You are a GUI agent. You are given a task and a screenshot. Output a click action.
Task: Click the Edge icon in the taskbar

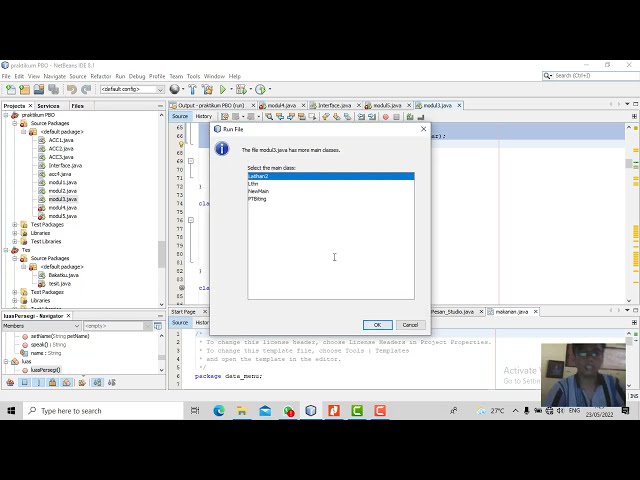(x=219, y=411)
